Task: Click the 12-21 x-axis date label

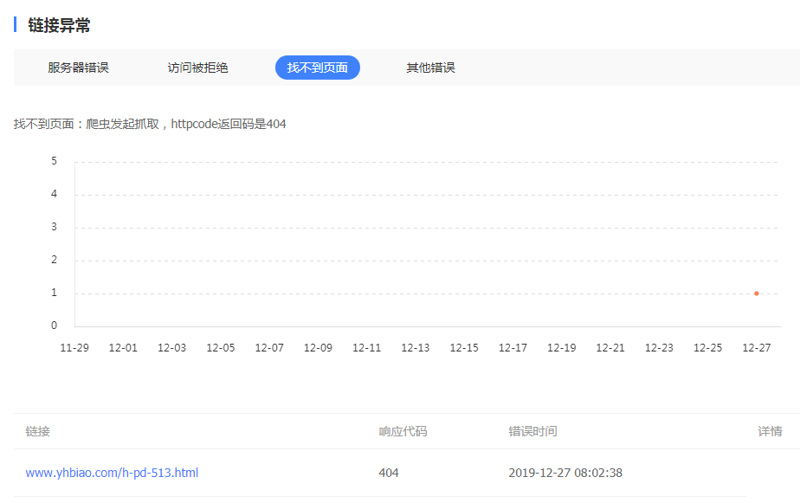Action: [x=610, y=348]
